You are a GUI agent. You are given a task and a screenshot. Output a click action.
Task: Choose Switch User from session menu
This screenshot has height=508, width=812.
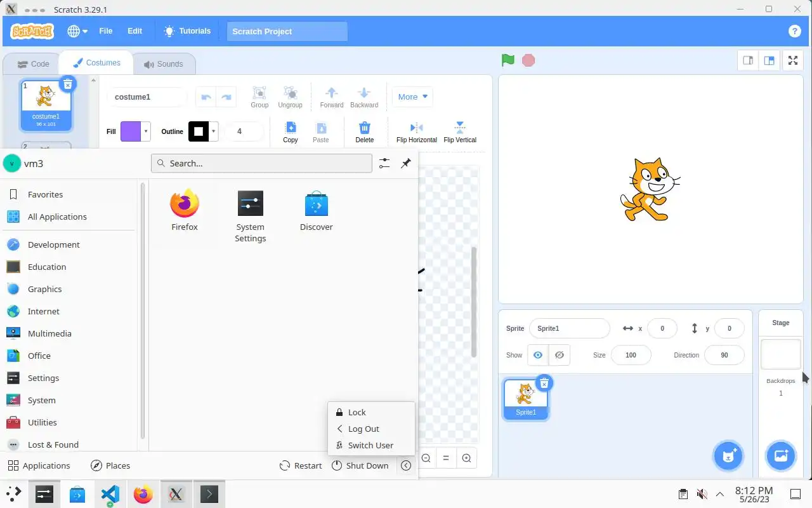[372, 445]
